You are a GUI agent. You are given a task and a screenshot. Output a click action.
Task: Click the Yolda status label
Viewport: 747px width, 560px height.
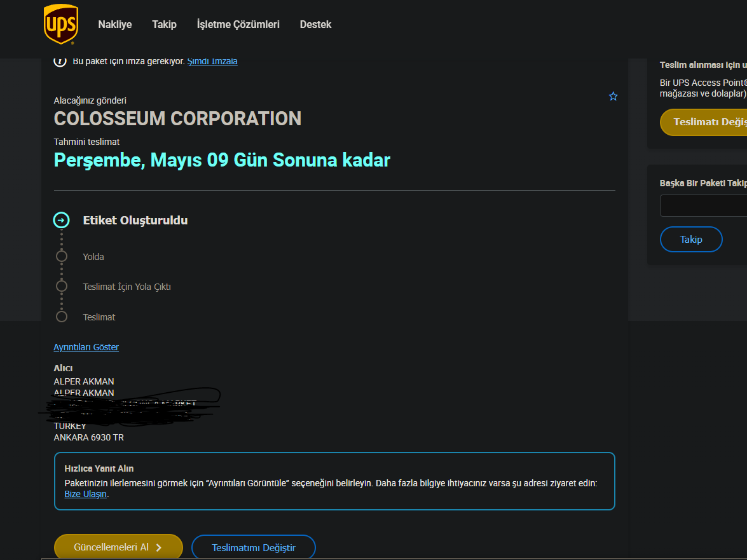coord(93,257)
